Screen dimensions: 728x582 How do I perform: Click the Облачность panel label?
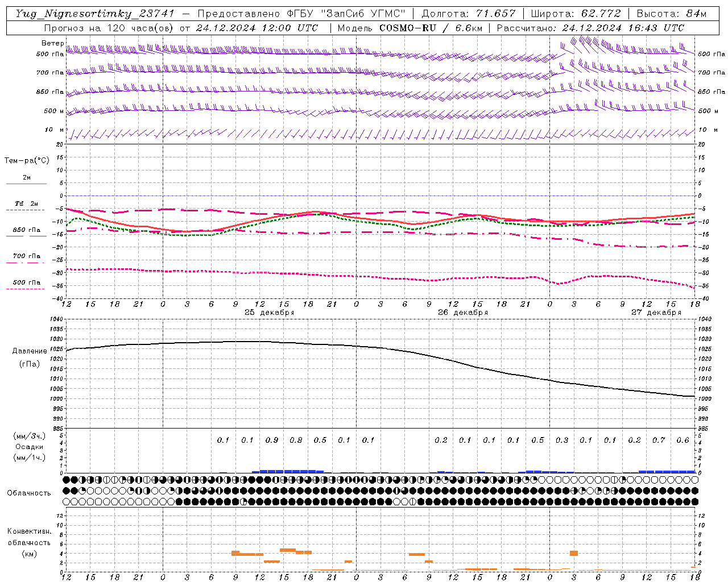tap(29, 493)
